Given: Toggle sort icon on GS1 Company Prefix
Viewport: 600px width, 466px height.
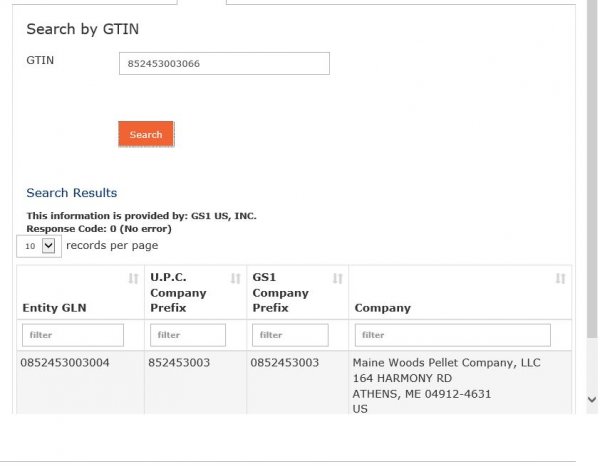Looking at the screenshot, I should pos(338,278).
